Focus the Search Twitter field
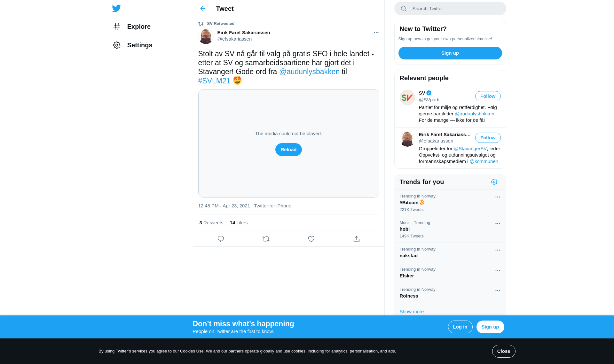The height and width of the screenshot is (364, 614). 450,9
